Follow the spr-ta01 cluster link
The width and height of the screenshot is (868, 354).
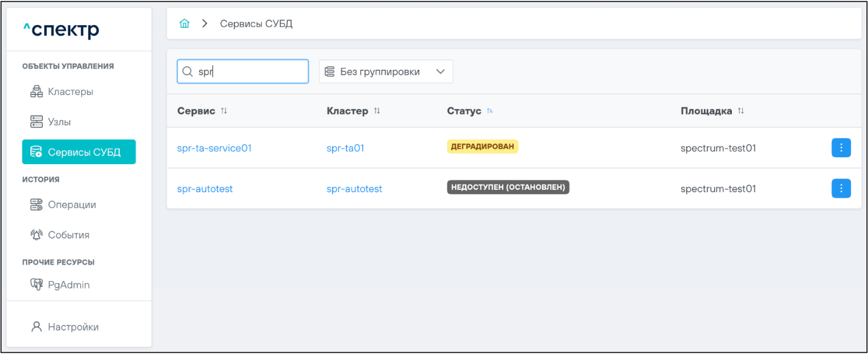coord(345,148)
